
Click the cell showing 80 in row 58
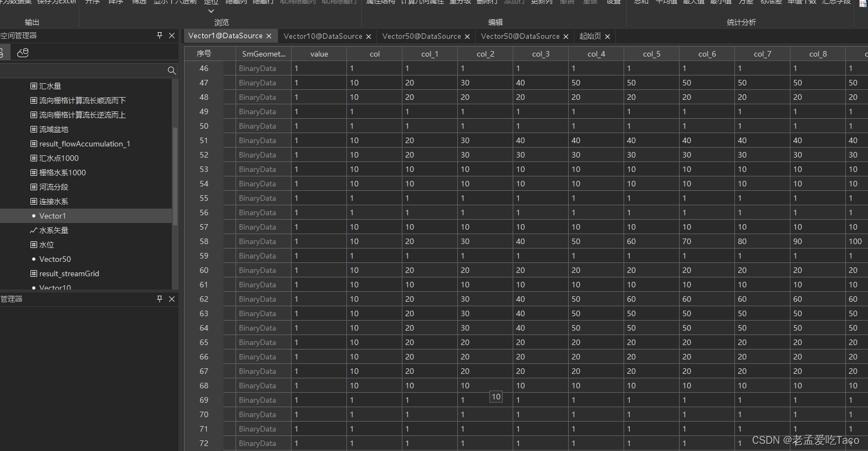(x=763, y=241)
